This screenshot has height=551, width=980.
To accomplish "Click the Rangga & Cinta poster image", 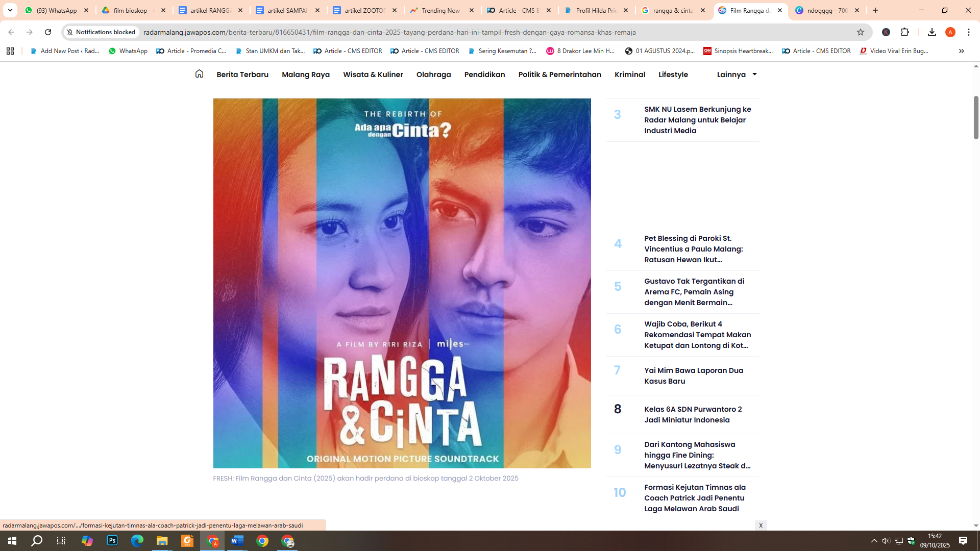I will pyautogui.click(x=402, y=283).
